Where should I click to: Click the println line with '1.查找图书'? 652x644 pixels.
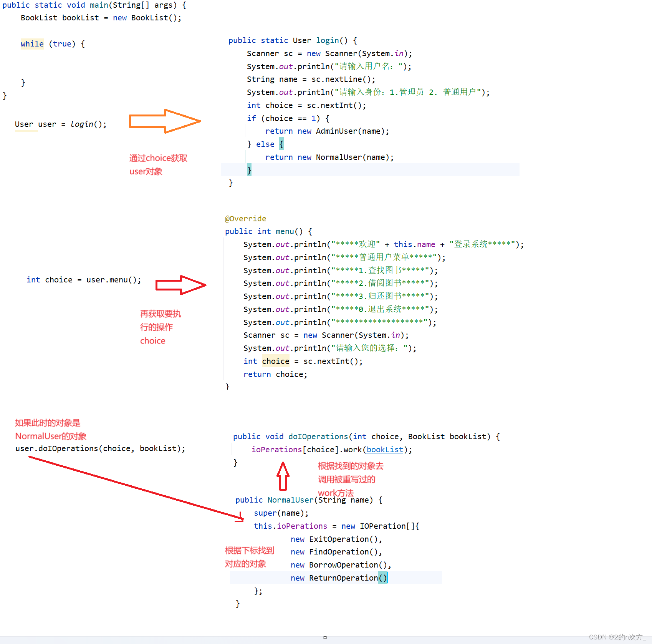pyautogui.click(x=341, y=271)
